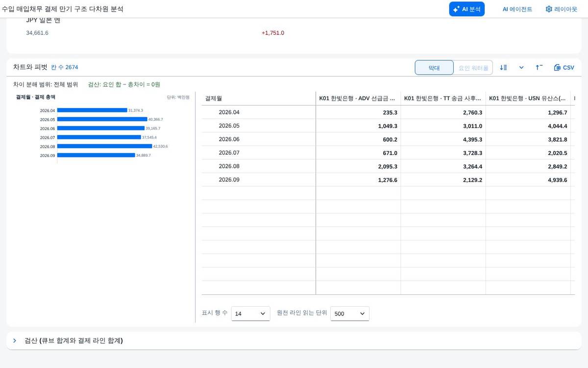Select the 2026.04 table row label
Screen dimensions: 588x368
pos(229,112)
